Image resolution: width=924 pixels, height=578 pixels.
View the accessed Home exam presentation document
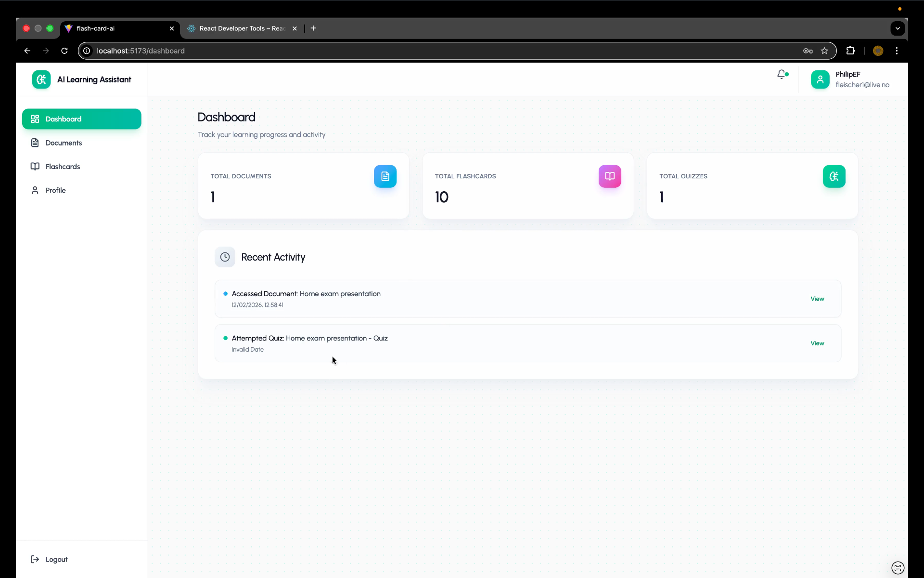pos(817,299)
